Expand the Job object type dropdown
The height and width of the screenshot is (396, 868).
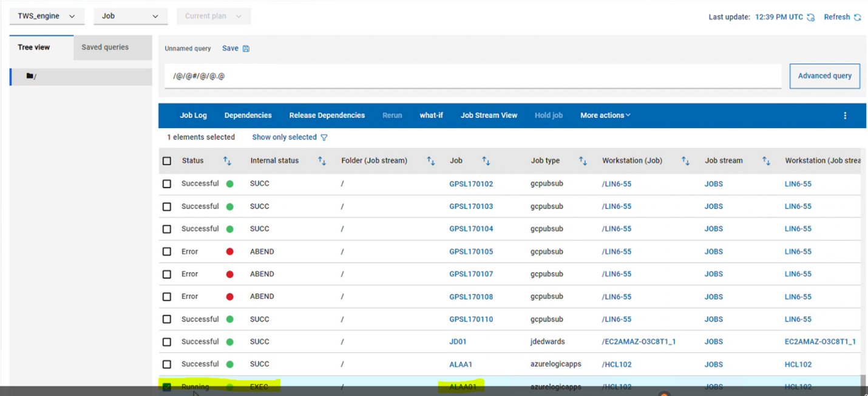130,16
